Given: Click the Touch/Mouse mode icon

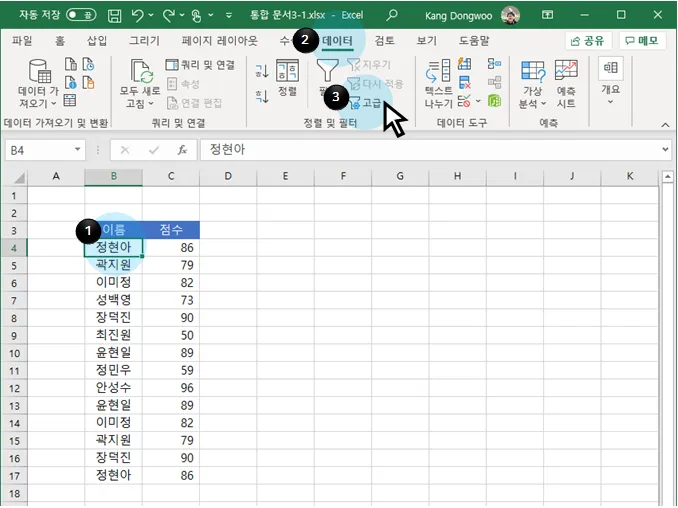Looking at the screenshot, I should (196, 16).
